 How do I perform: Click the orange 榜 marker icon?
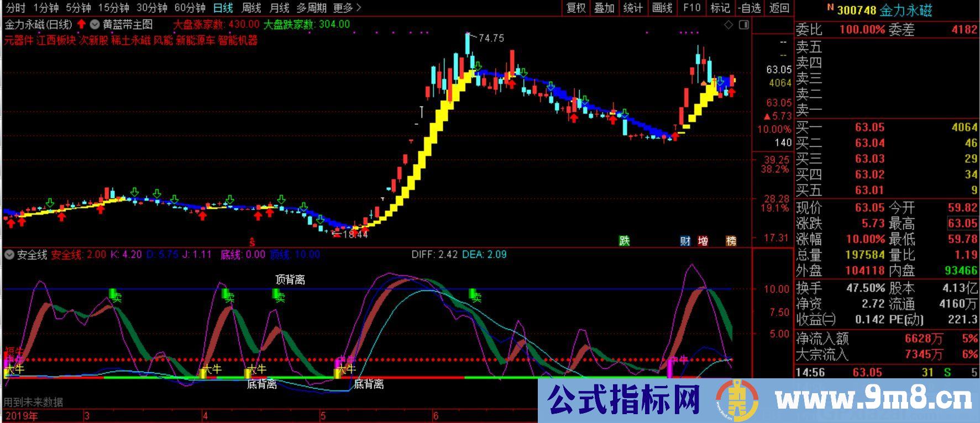click(x=731, y=241)
